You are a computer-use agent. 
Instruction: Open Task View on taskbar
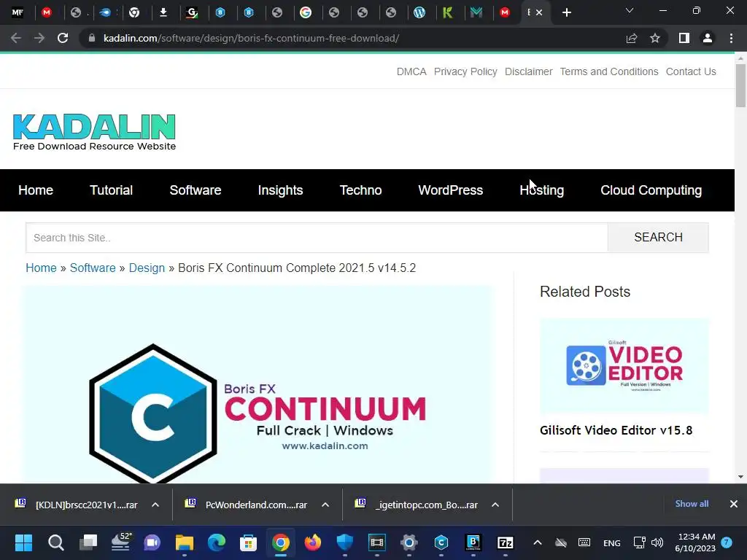point(88,542)
